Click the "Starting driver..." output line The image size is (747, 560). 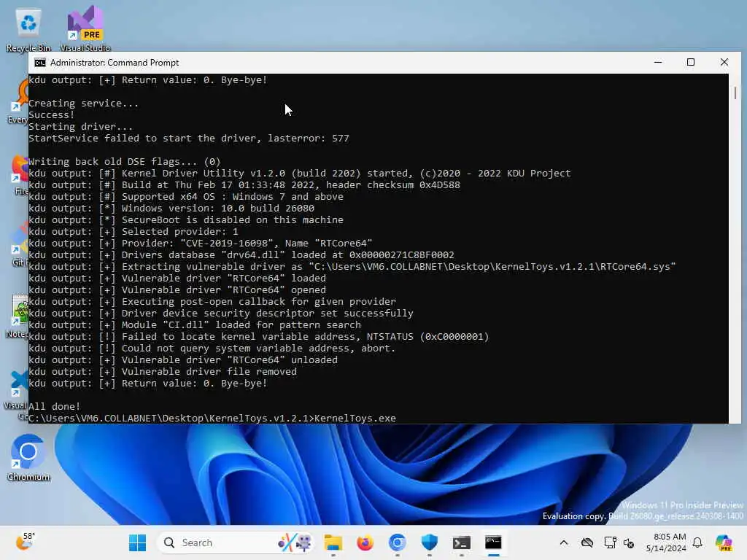coord(80,127)
